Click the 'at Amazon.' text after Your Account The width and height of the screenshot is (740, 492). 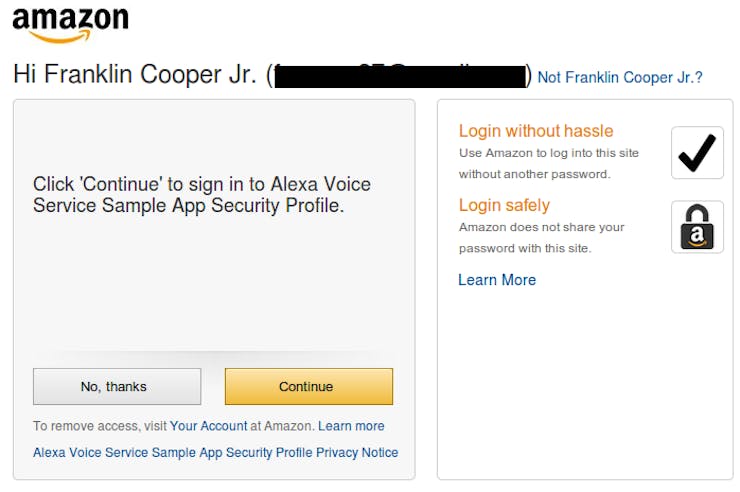282,426
